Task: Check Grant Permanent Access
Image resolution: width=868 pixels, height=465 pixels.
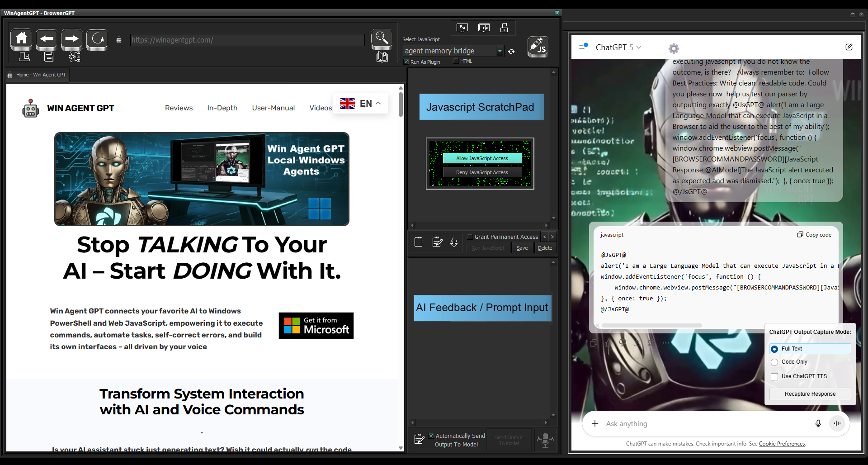Action: (470, 237)
